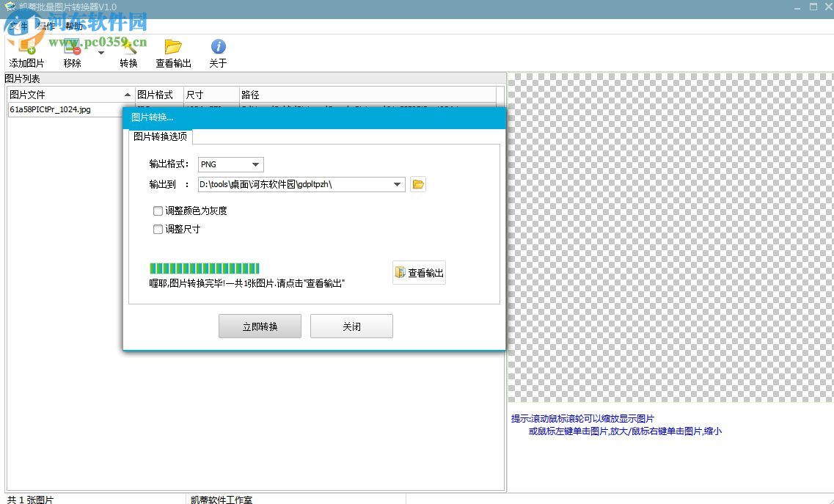Click the green conversion progress bar
The width and height of the screenshot is (834, 504).
point(205,269)
